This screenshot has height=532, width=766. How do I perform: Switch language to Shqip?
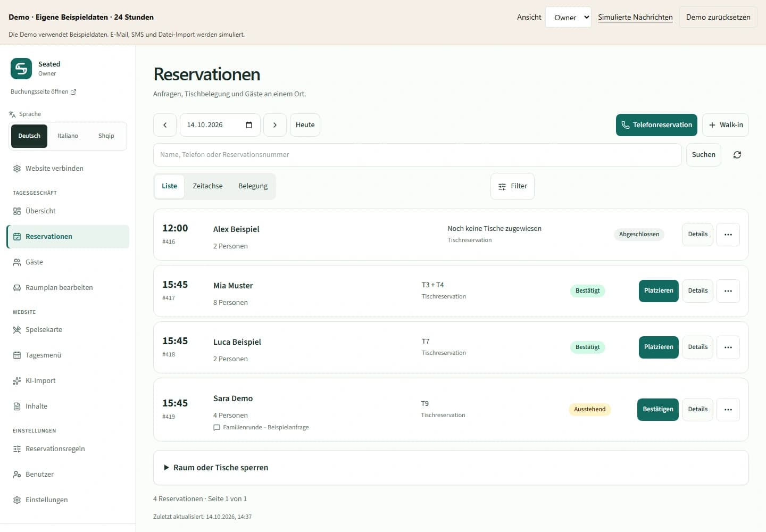click(x=106, y=136)
